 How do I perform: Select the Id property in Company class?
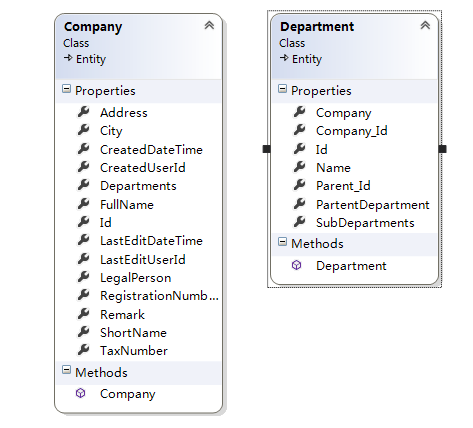(106, 223)
